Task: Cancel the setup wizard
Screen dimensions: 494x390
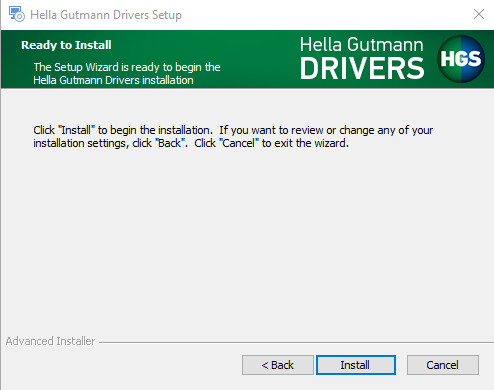Action: [443, 365]
